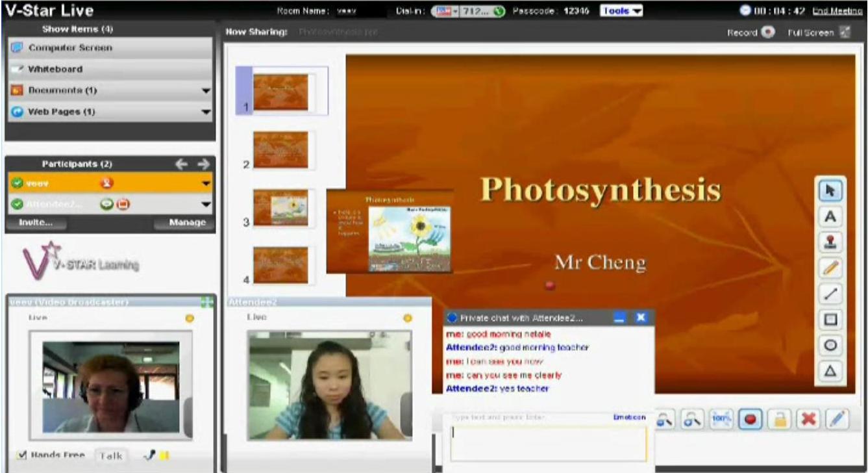Click the Invite... button
Image resolution: width=868 pixels, height=473 pixels.
pyautogui.click(x=35, y=223)
